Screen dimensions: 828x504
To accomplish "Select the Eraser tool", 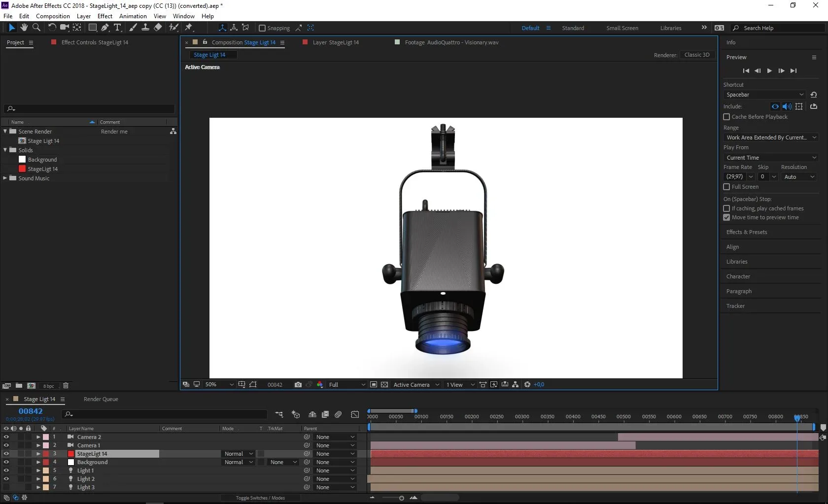I will click(x=158, y=28).
